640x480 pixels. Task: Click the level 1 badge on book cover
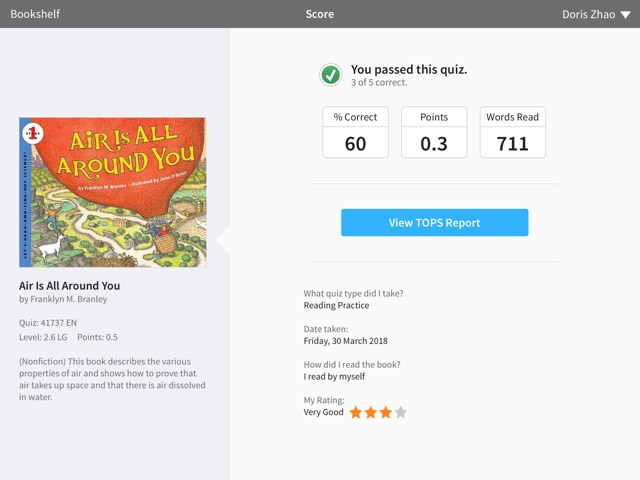(x=33, y=133)
